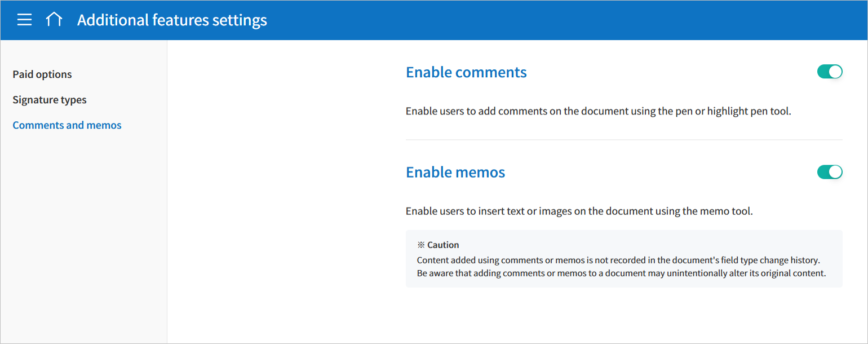Click the pen or highlight pen description

tap(598, 111)
